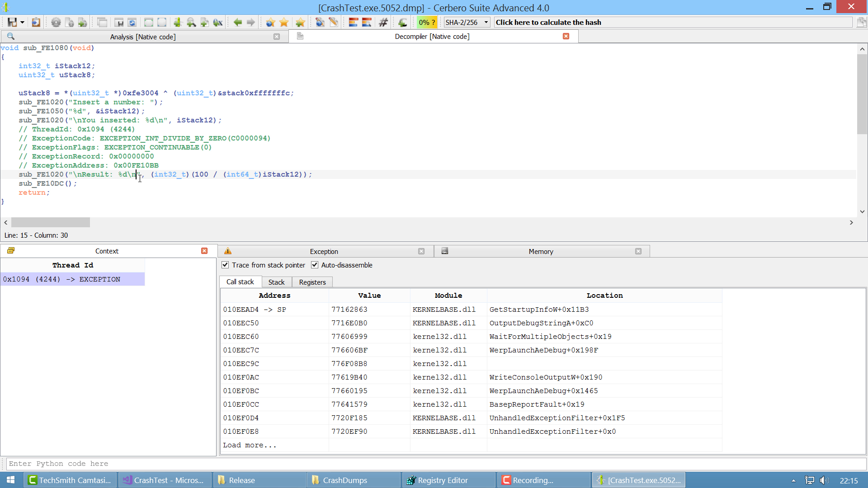This screenshot has width=868, height=488.
Task: Open the Stack tab
Action: pyautogui.click(x=276, y=282)
